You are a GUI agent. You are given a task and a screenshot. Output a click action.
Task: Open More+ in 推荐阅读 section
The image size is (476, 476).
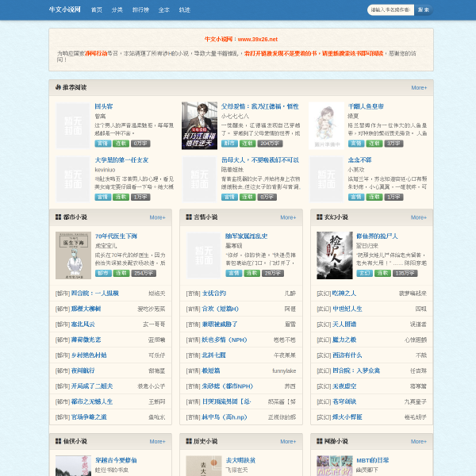coord(419,87)
